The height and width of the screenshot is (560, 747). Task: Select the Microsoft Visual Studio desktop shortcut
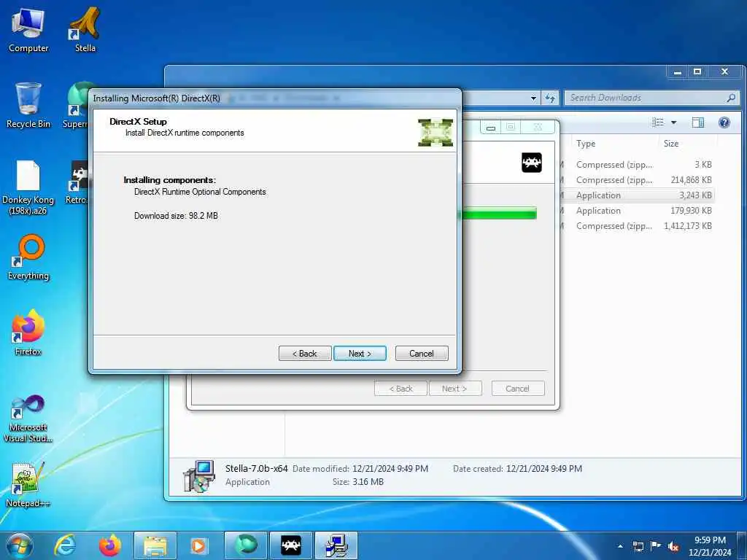(x=28, y=419)
